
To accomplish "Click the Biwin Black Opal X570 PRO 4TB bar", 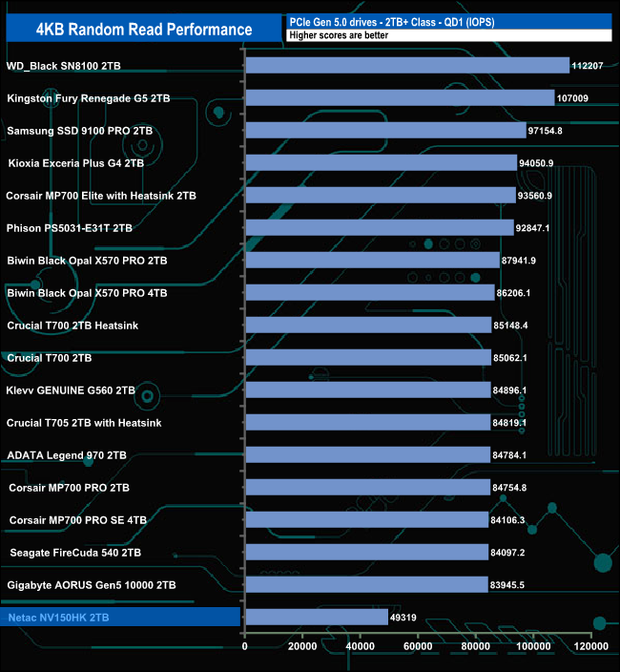I will [370, 293].
